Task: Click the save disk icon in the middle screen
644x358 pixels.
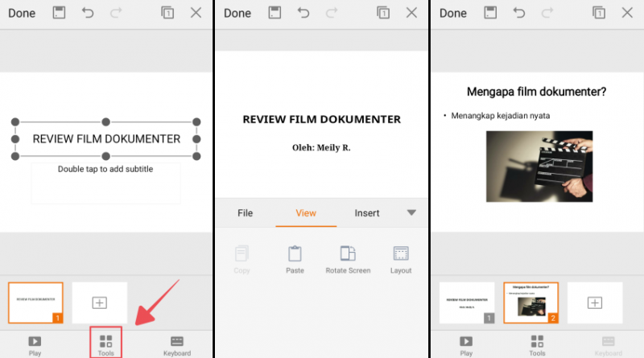Action: tap(275, 13)
